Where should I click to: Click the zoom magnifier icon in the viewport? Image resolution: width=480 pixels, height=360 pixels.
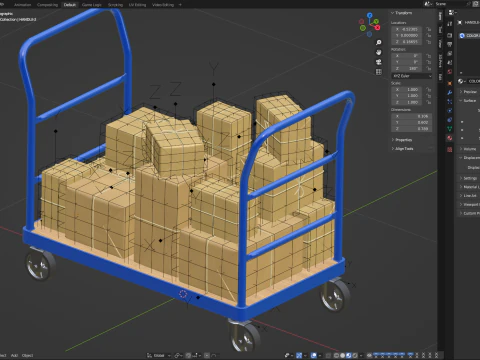point(379,43)
